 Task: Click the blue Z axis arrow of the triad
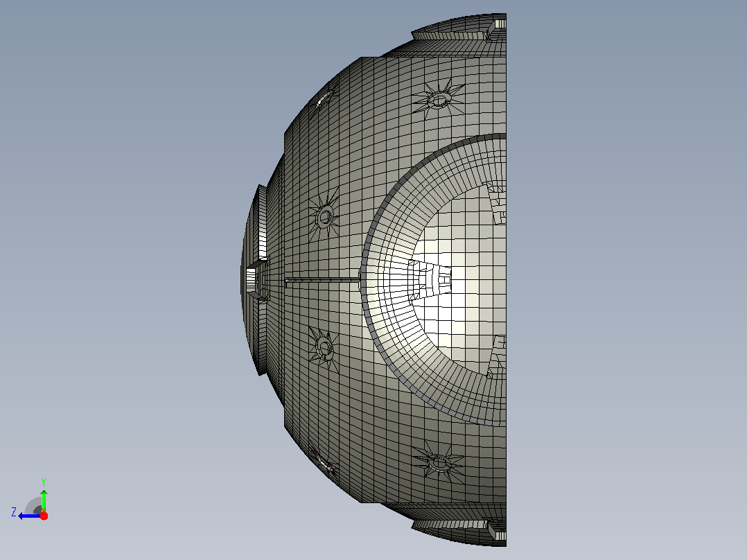(29, 516)
